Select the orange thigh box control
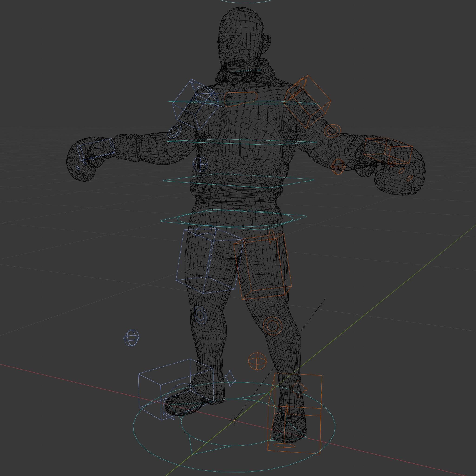The width and height of the screenshot is (476, 476). pyautogui.click(x=263, y=267)
